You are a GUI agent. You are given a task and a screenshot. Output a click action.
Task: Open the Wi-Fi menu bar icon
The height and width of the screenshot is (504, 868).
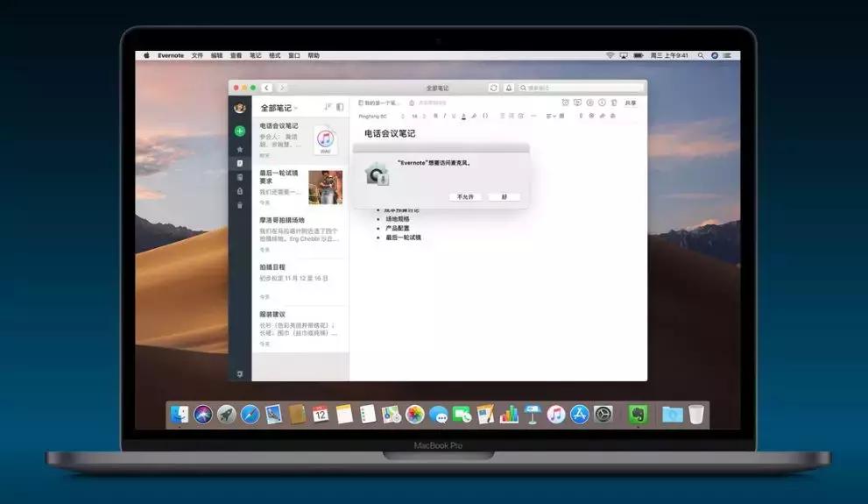click(x=610, y=55)
